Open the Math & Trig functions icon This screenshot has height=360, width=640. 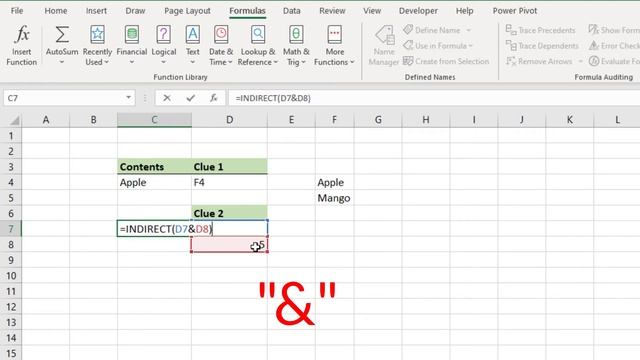click(296, 34)
